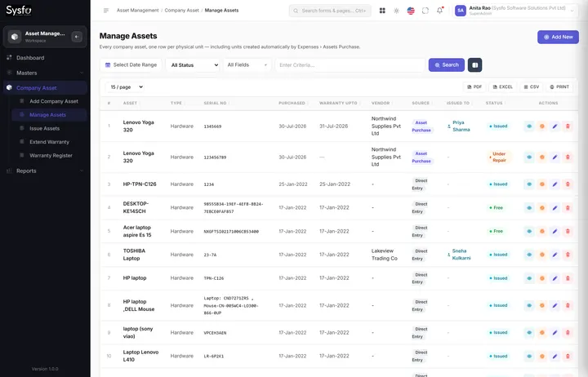The image size is (588, 377).
Task: Edit the laptop (sony viao) asset
Action: pyautogui.click(x=555, y=332)
